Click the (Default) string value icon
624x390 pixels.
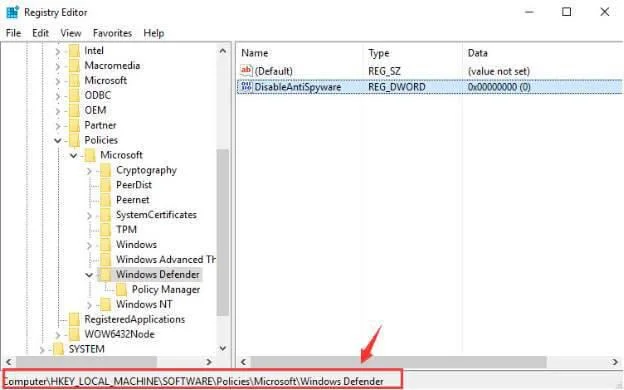pos(246,71)
